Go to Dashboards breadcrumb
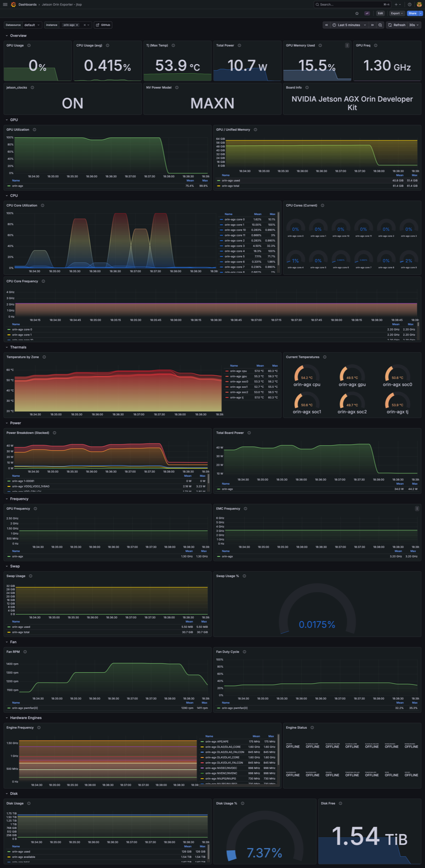Viewport: 425px width, 868px height. (28, 5)
